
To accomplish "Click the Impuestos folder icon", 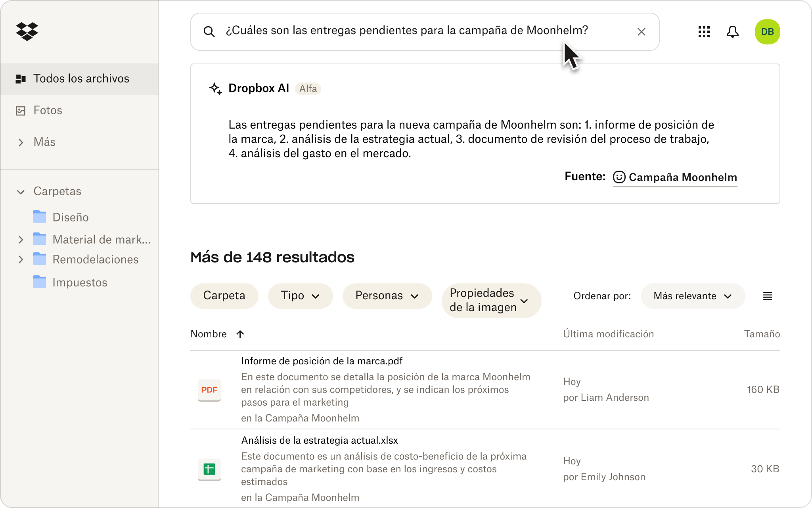I will point(40,282).
